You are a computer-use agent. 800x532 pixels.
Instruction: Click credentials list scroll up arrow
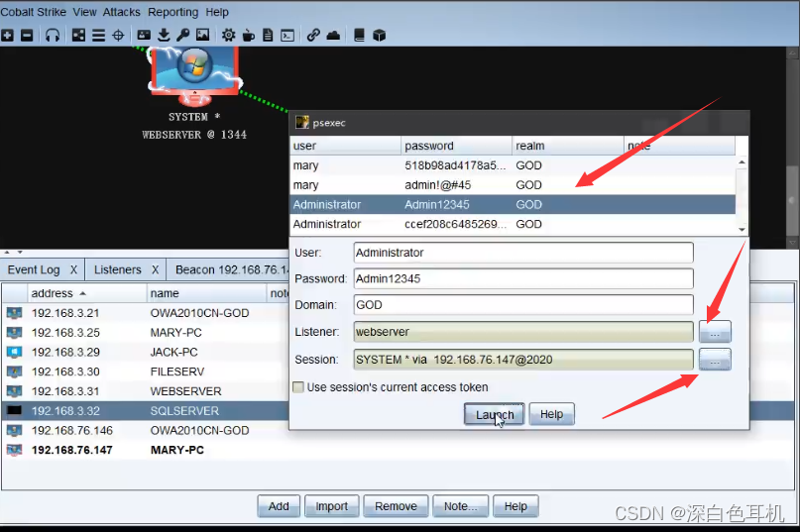click(742, 162)
